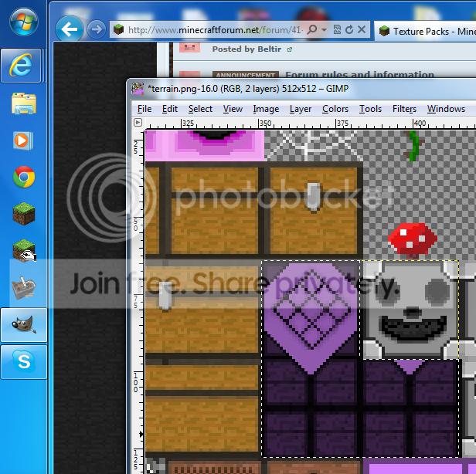Expand the Layer menu in GIMP

(x=301, y=109)
